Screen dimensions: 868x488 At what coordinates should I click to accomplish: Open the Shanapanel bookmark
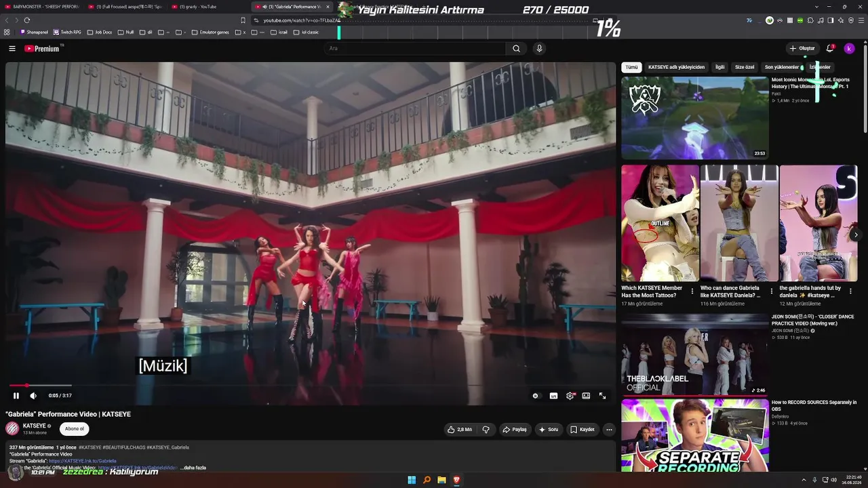(x=35, y=32)
